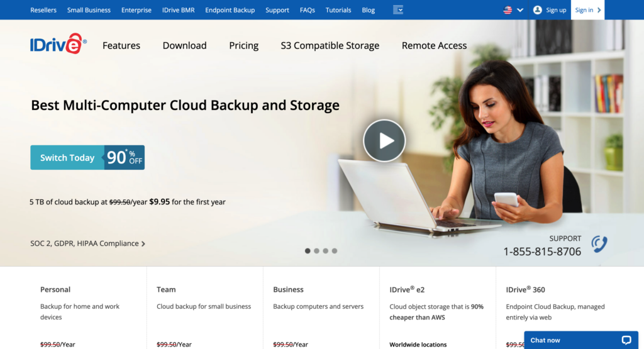Select the second carousel dot
Screen dimensions: 644x349
317,251
